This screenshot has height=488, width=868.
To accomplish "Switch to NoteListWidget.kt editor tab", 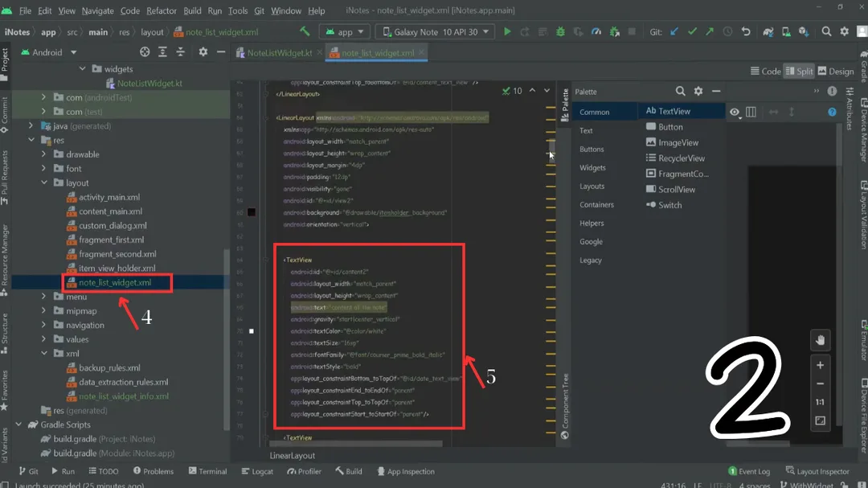I will (278, 53).
